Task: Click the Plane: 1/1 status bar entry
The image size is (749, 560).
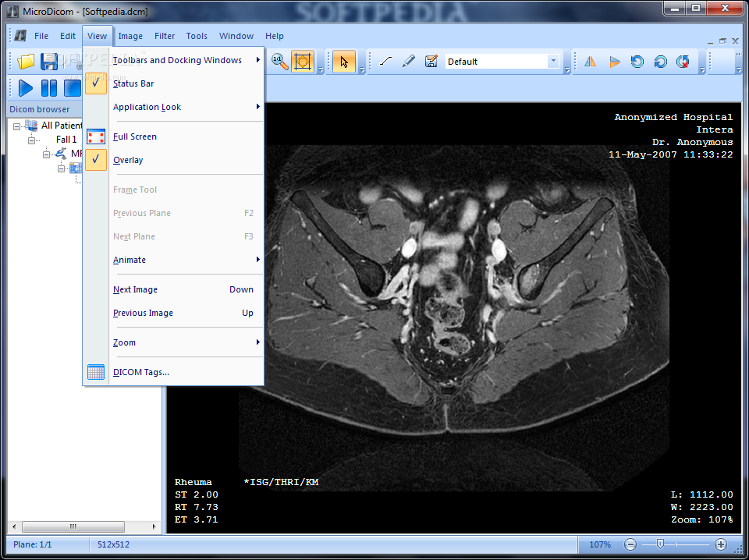Action: [x=33, y=544]
